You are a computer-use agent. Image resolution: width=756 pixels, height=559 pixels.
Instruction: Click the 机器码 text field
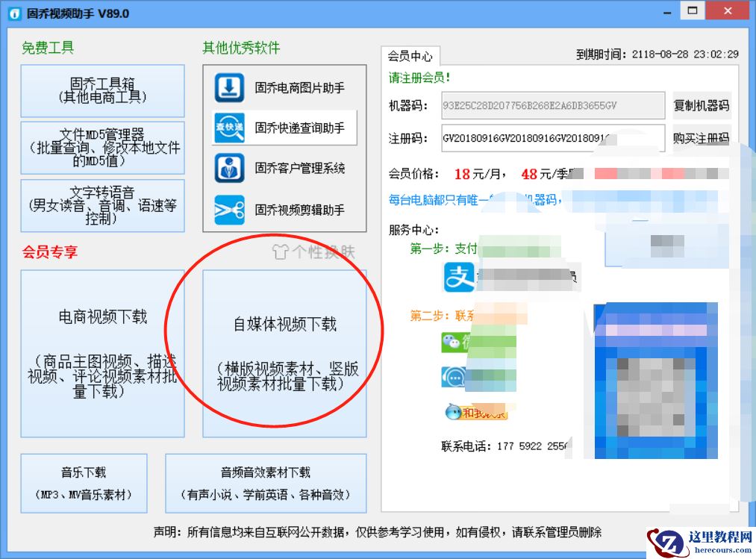pos(553,105)
